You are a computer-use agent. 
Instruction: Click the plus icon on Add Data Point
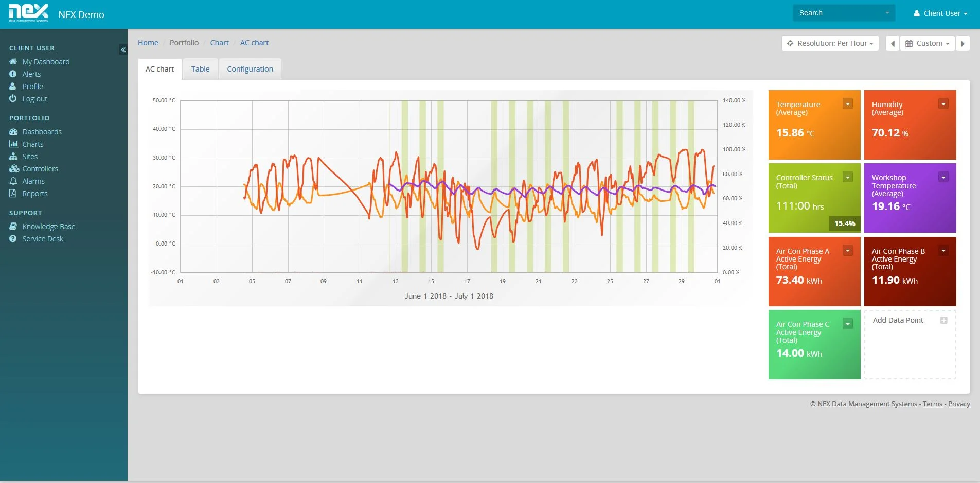coord(943,320)
